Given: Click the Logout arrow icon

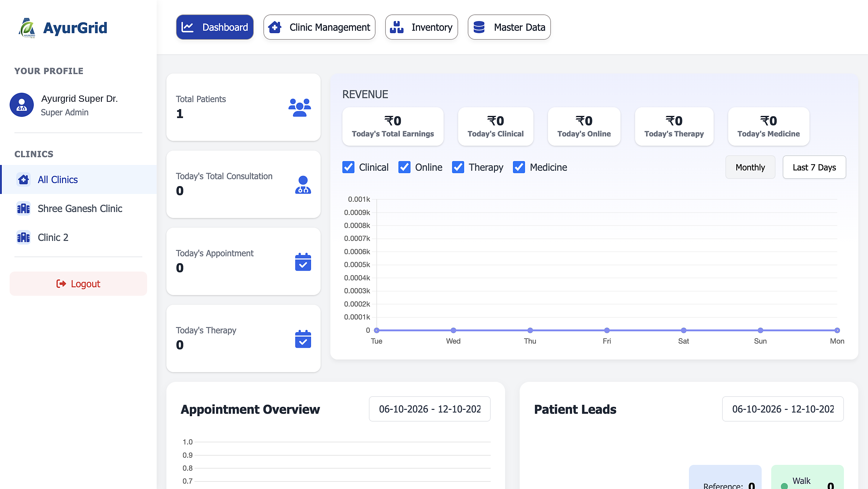Looking at the screenshot, I should pyautogui.click(x=61, y=284).
